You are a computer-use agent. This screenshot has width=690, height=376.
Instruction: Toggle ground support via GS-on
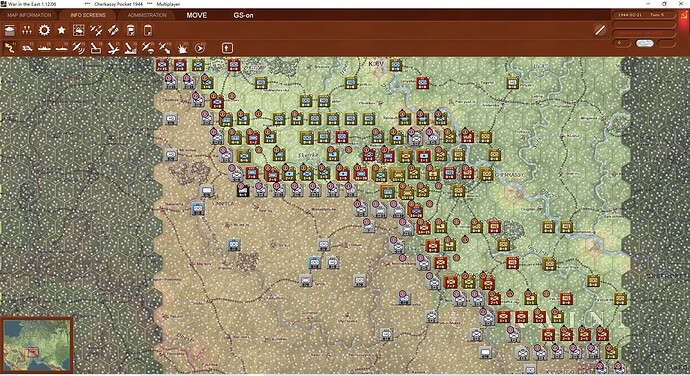coord(243,15)
